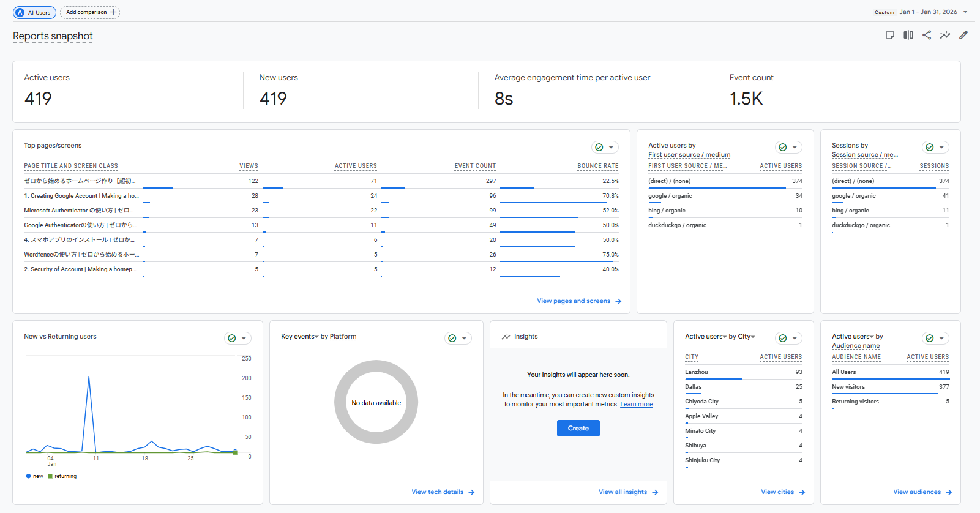Click the VIEWS column header
The image size is (980, 513).
(249, 166)
